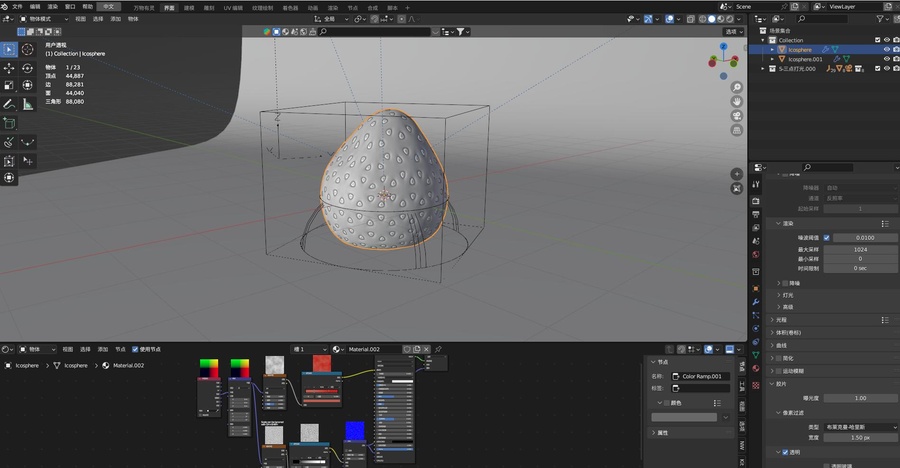
Task: Select the 3D Cursor tool
Action: click(x=28, y=50)
